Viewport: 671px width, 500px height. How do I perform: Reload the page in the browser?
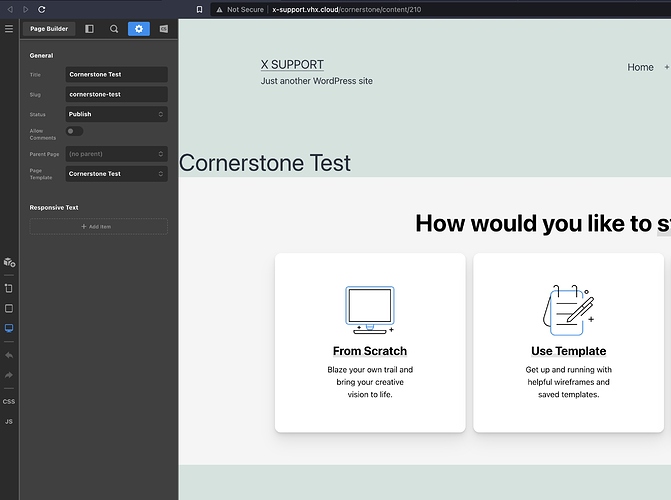click(x=42, y=9)
